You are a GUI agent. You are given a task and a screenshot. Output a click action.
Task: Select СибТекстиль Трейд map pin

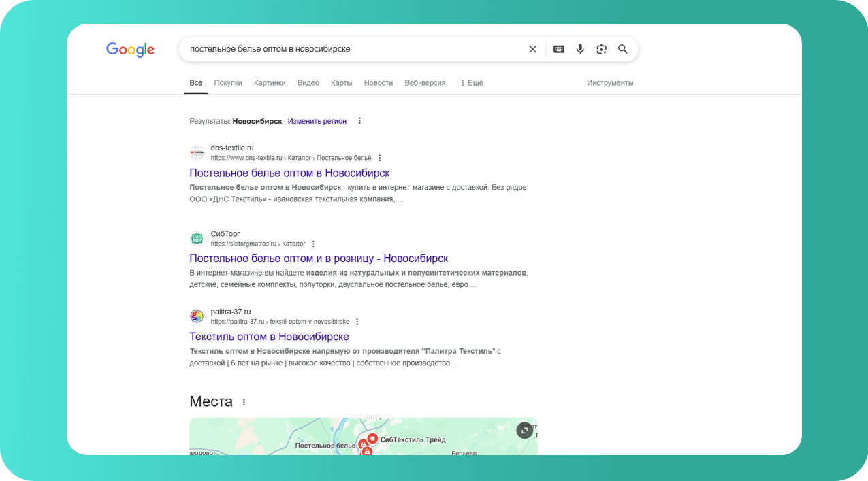[x=372, y=439]
